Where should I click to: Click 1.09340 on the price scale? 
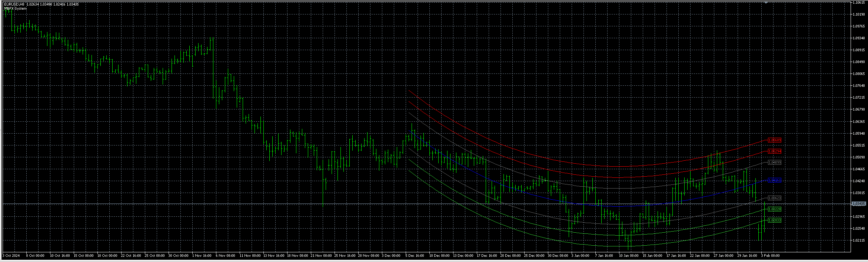[859, 38]
